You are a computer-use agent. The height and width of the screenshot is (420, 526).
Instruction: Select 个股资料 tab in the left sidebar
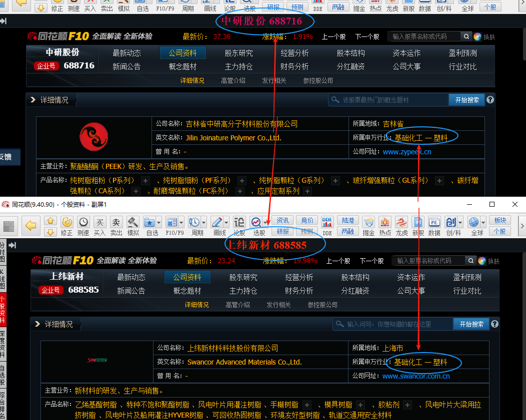point(2,310)
